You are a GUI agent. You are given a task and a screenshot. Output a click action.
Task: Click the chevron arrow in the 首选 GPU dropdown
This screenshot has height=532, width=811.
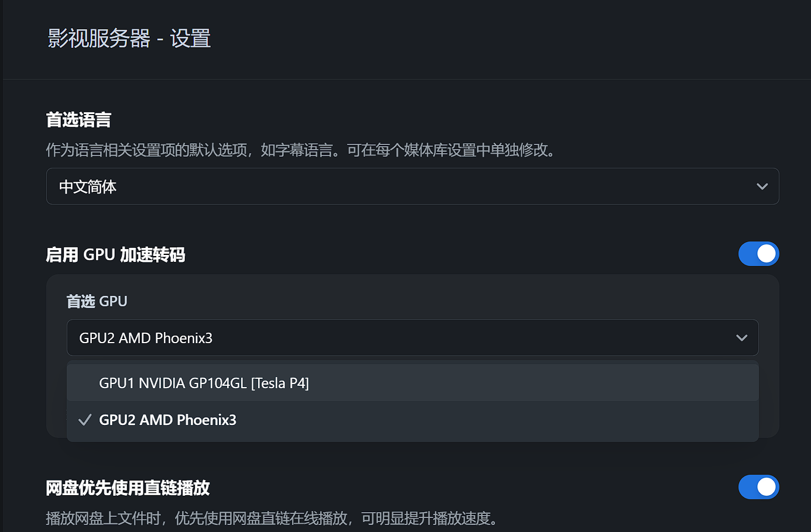click(741, 338)
